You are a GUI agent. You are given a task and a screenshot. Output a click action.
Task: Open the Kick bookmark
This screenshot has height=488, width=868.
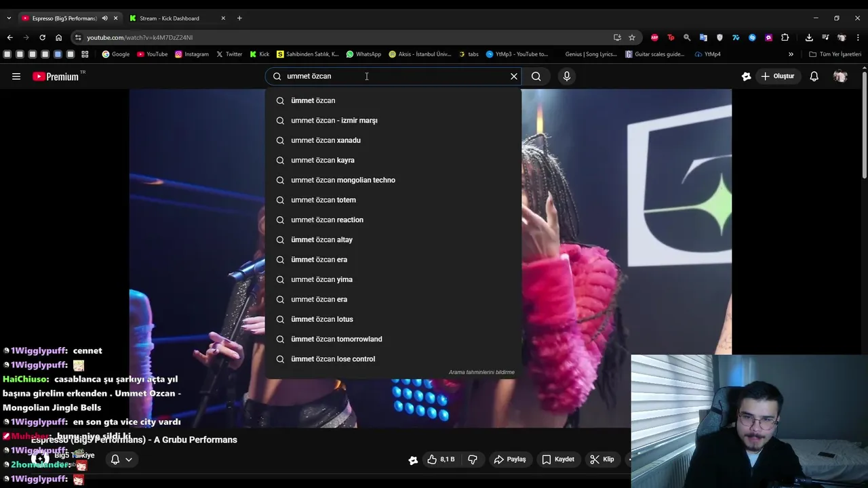click(260, 54)
